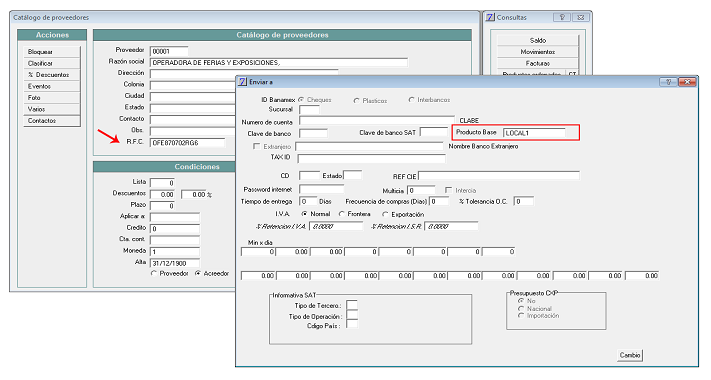Click the Numero de cuenta field
The width and height of the screenshot is (711, 380).
(x=377, y=121)
